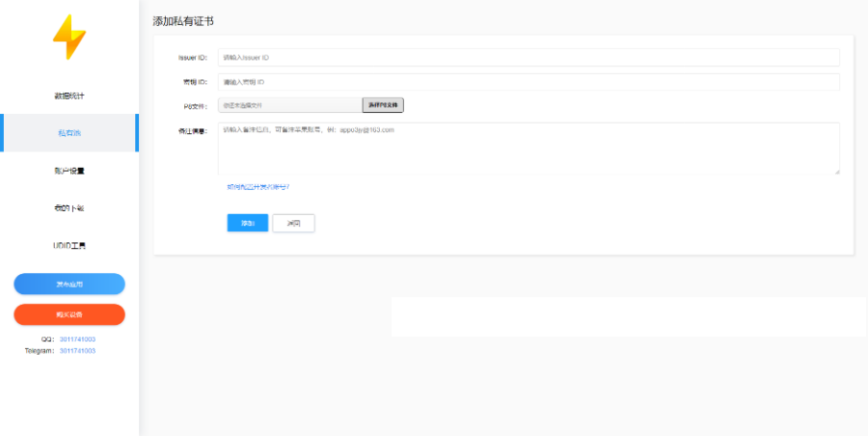Click the textarea resize handle corner

[x=837, y=172]
